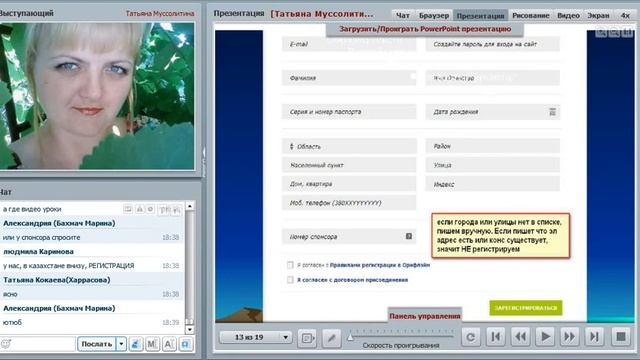
Task: Click the Загрузить/Проиграть PowerPoint презентацию label
Action: point(425,29)
